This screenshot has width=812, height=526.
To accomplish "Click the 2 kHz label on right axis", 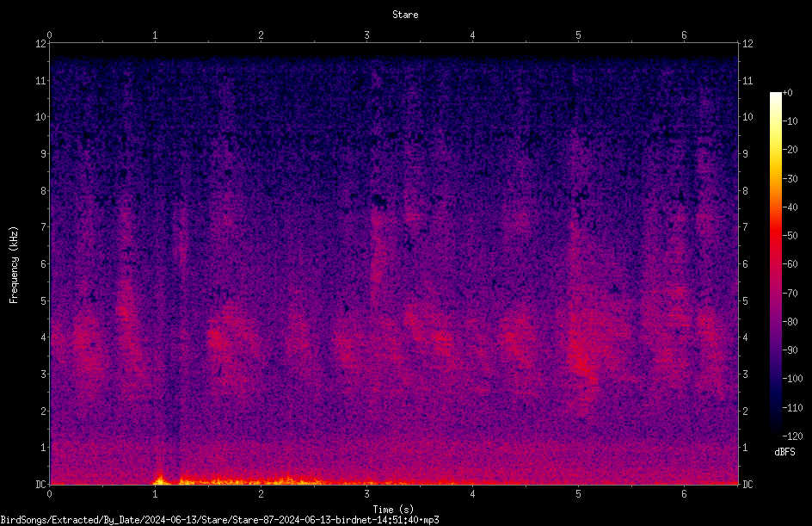I will coord(745,411).
